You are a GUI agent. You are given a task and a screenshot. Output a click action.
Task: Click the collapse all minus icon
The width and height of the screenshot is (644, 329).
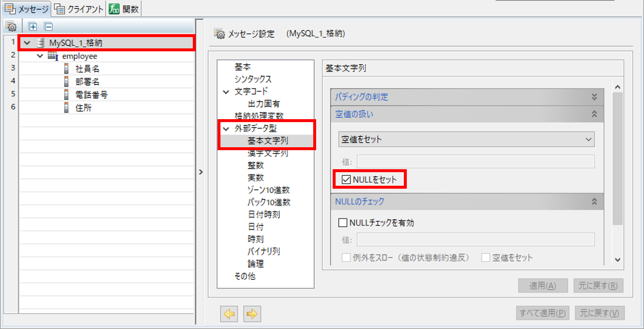pos(48,26)
